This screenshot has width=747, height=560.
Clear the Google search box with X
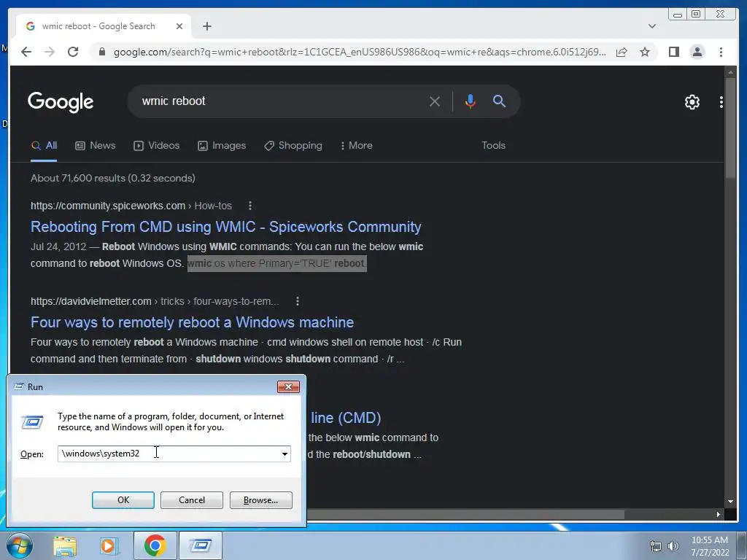(x=435, y=101)
